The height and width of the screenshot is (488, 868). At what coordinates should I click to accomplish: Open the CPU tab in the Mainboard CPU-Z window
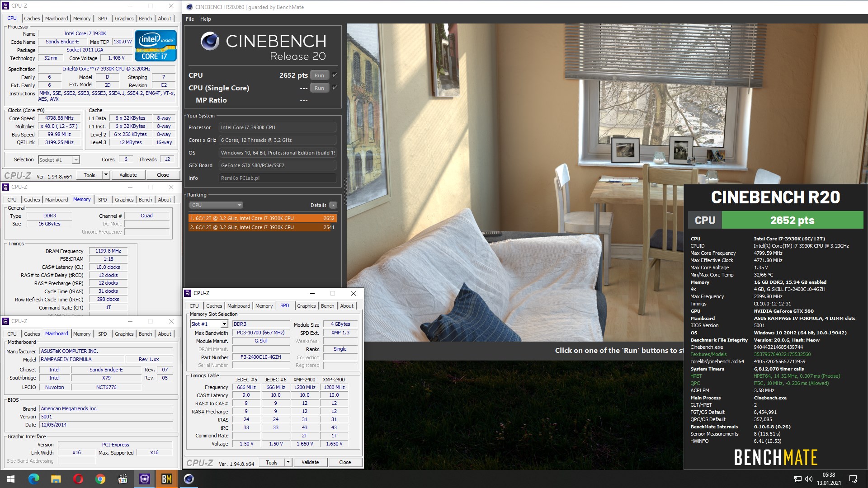pos(12,334)
